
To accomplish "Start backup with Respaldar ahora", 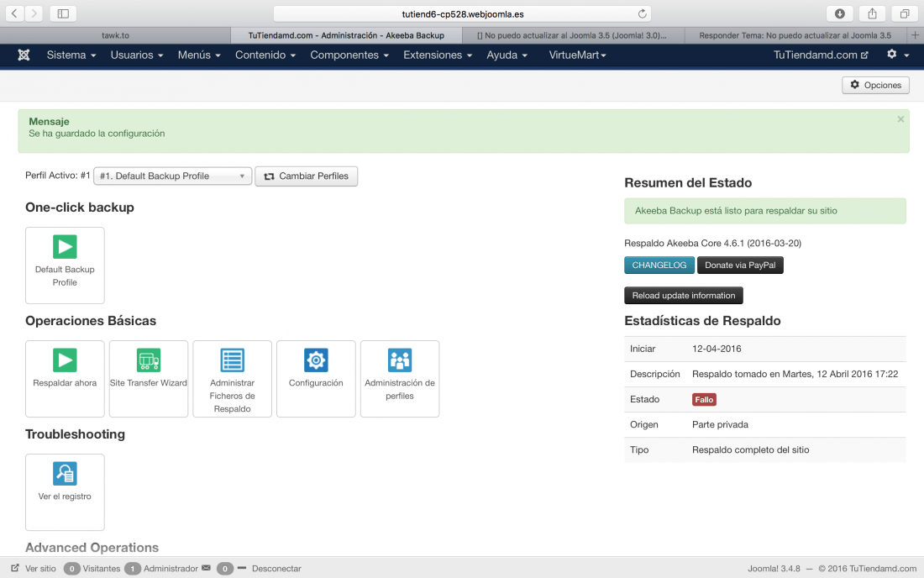I will [x=65, y=379].
